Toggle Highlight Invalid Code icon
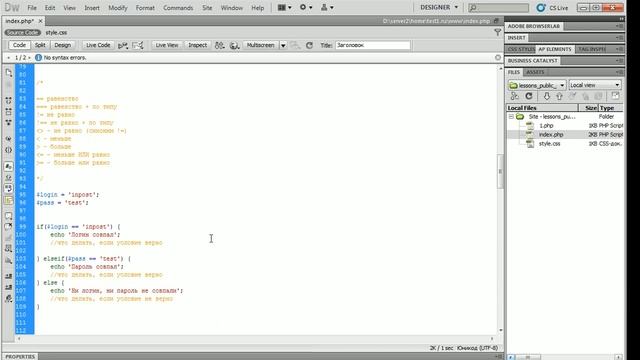Image resolution: width=640 pixels, height=360 pixels. click(9, 178)
